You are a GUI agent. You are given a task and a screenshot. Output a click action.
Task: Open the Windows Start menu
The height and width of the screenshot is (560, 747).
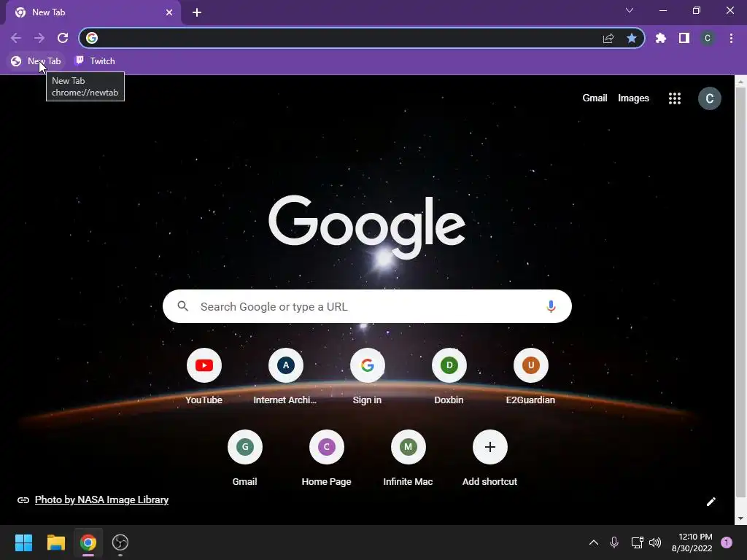click(x=23, y=542)
